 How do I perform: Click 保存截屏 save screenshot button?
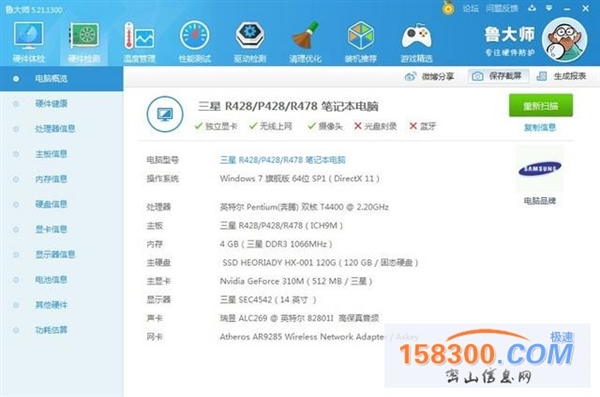coord(499,76)
